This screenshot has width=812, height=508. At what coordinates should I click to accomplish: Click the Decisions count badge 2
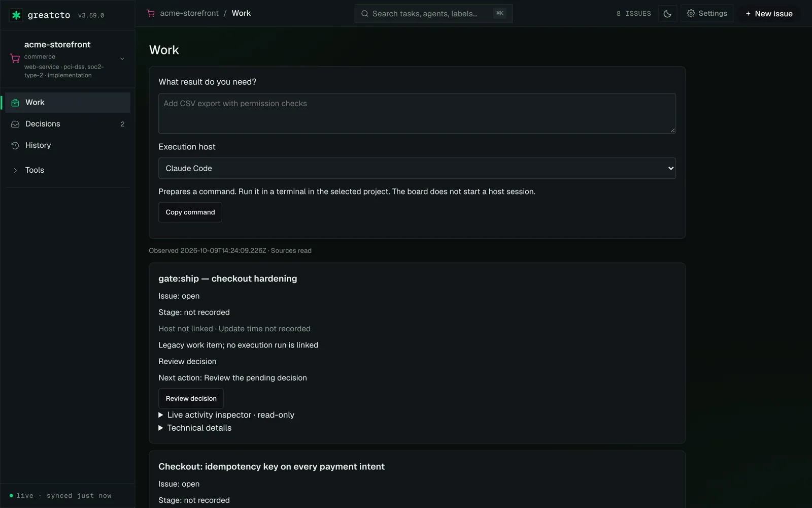(122, 124)
